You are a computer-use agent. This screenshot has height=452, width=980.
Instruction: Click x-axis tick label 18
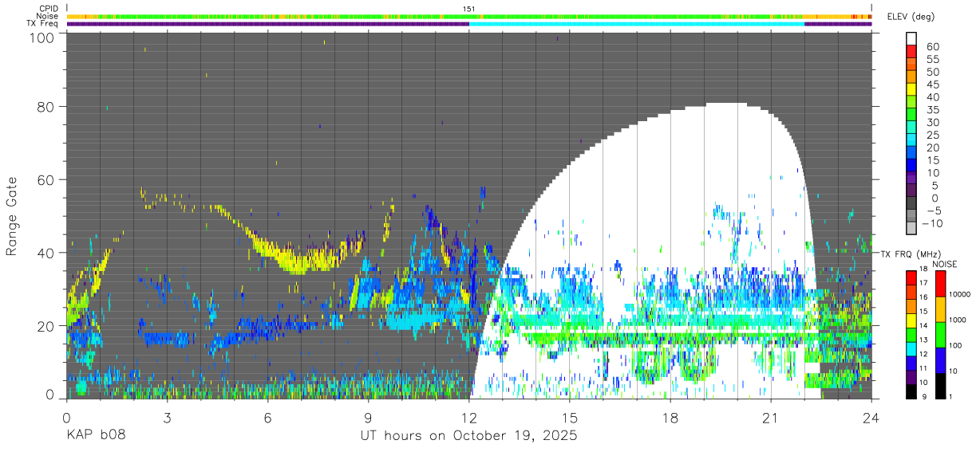tap(670, 417)
